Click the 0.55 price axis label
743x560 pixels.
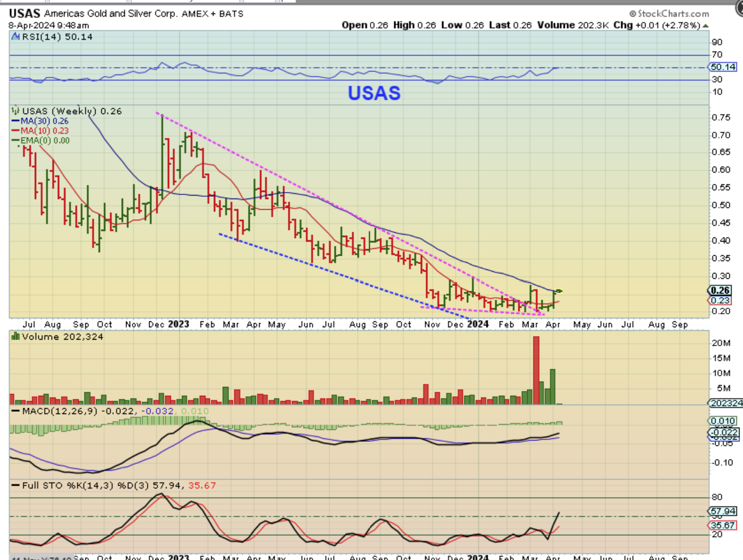721,187
